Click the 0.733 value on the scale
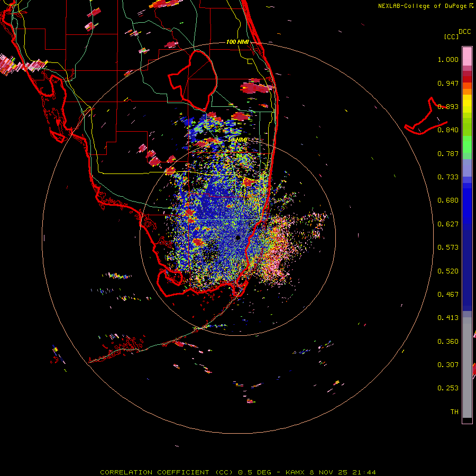 [448, 177]
